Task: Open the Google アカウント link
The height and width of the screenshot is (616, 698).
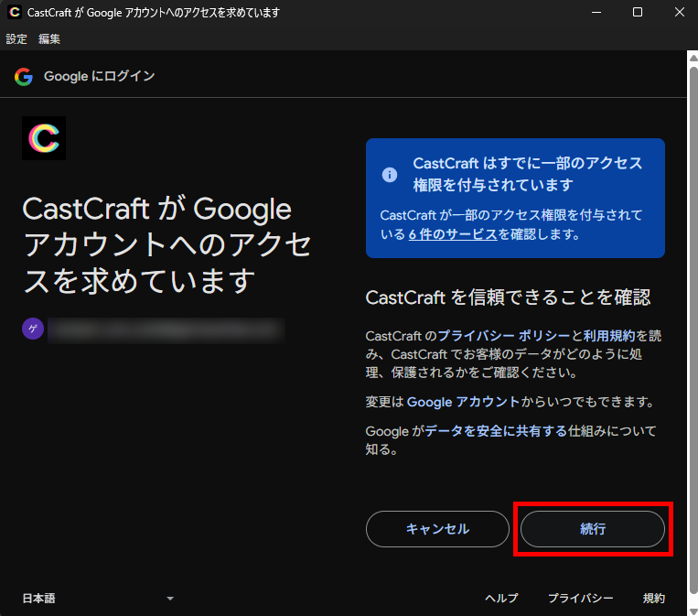Action: [464, 402]
